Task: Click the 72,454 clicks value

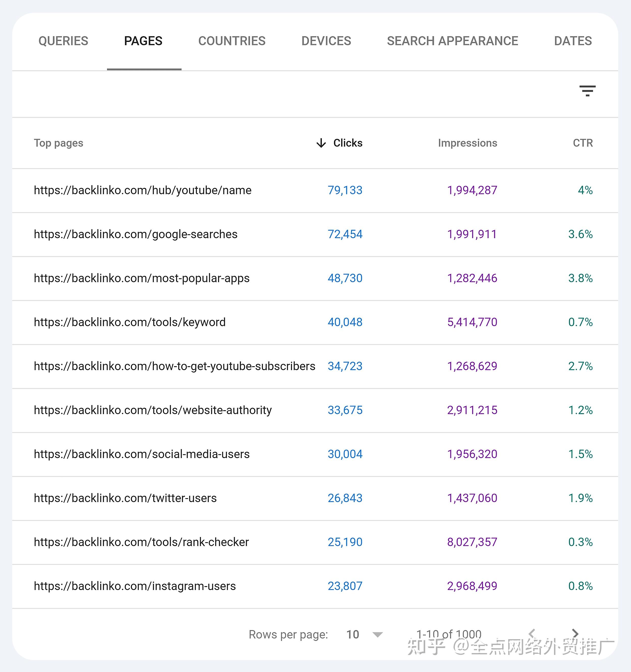Action: 345,234
